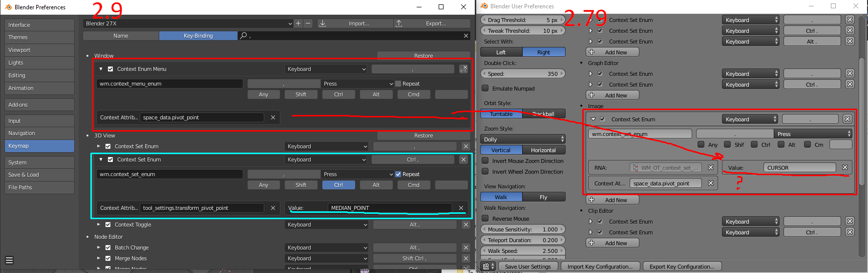Remove the Merge Nodes Shift Ctrl keymap item

466,258
